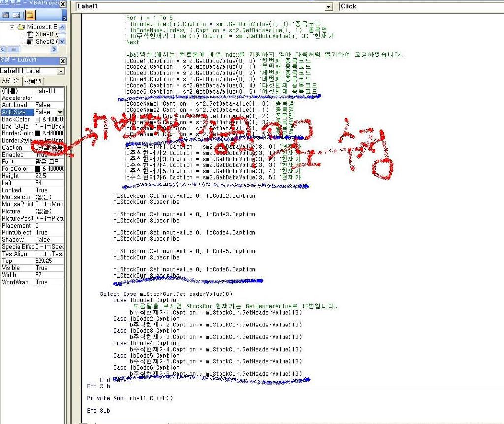Collapse the Microsoft Excel Objects tree node
504x424 pixels.
pos(12,27)
